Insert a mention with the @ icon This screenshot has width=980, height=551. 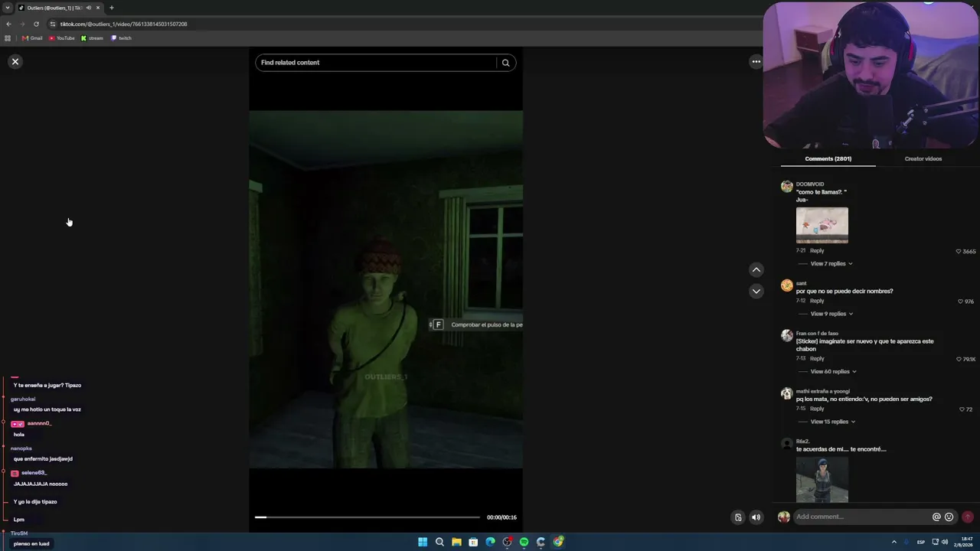tap(936, 517)
